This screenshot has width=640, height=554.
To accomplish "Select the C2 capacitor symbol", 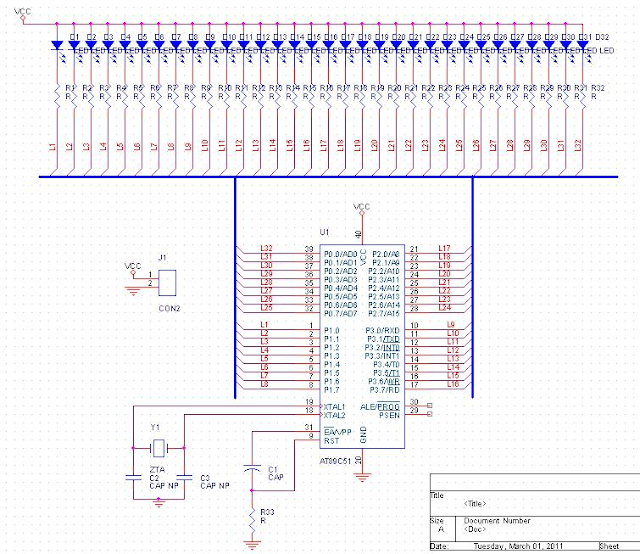I will tap(133, 477).
